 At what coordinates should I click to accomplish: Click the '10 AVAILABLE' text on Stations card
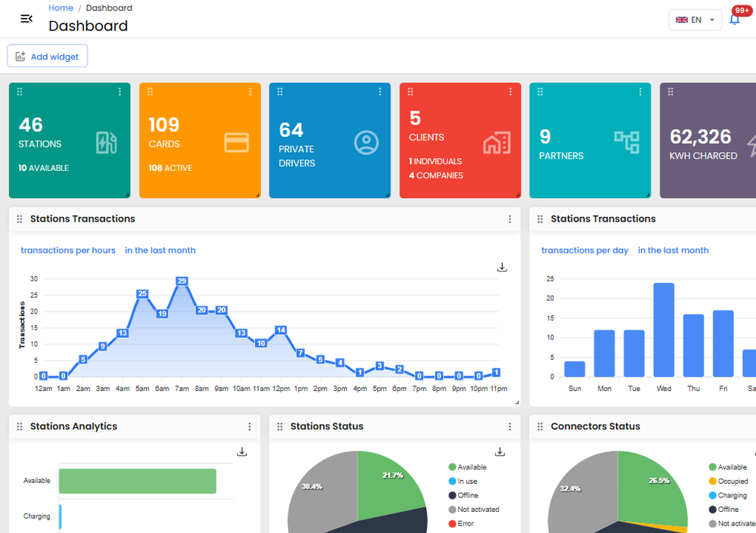click(x=43, y=168)
